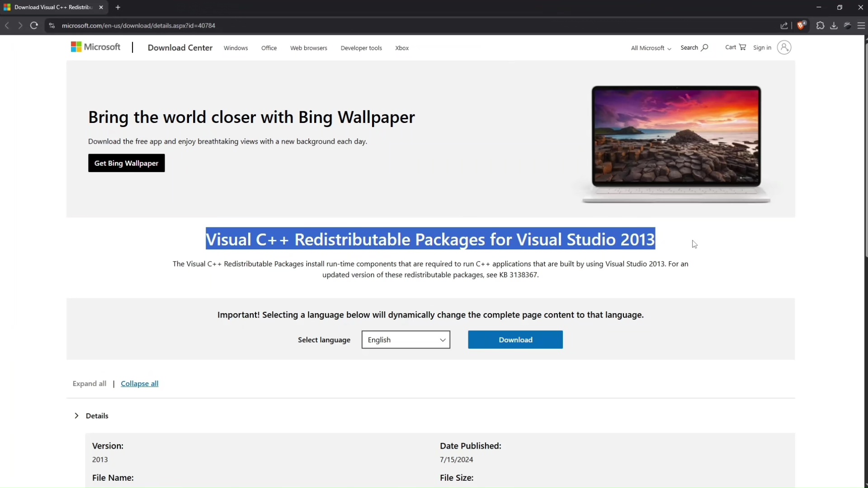Open the Windows menu item
Image resolution: width=868 pixels, height=488 pixels.
click(x=236, y=48)
